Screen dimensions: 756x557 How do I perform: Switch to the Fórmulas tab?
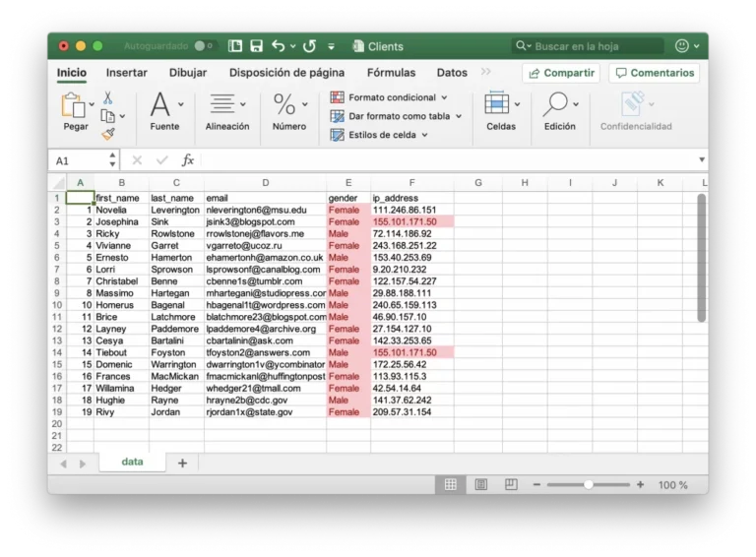pos(391,73)
